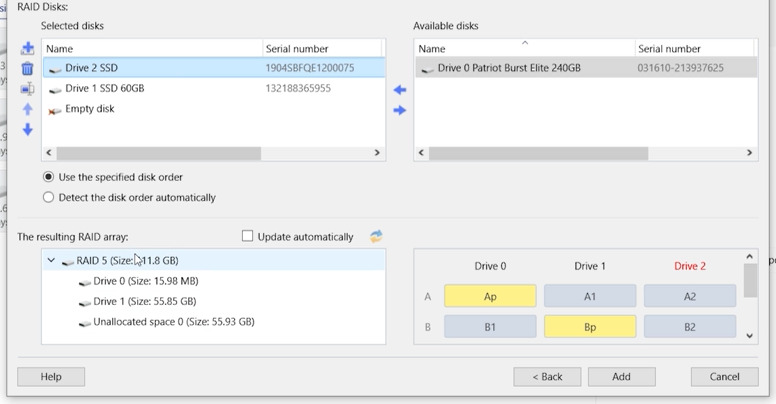Select Drive 2 SSD row

click(x=214, y=68)
